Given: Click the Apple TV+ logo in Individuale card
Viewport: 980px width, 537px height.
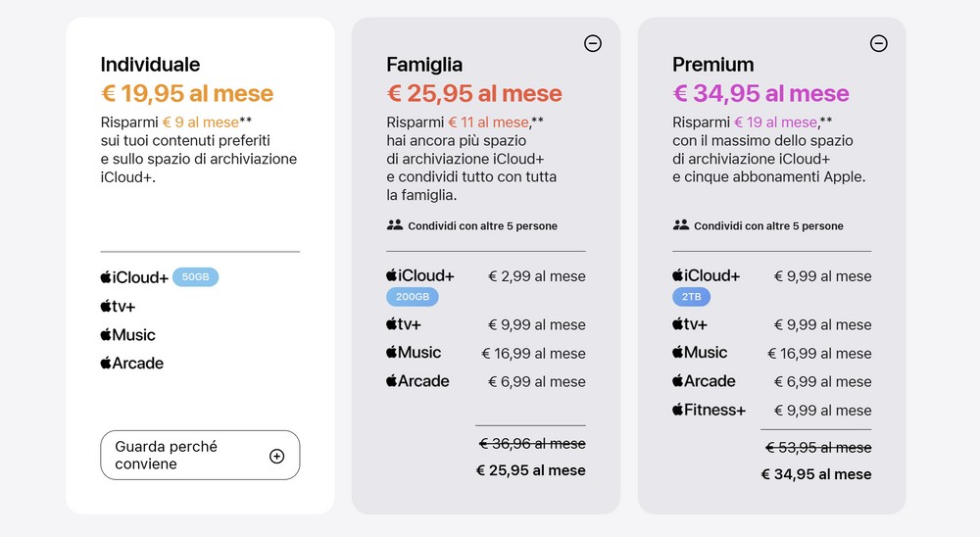Looking at the screenshot, I should [118, 306].
